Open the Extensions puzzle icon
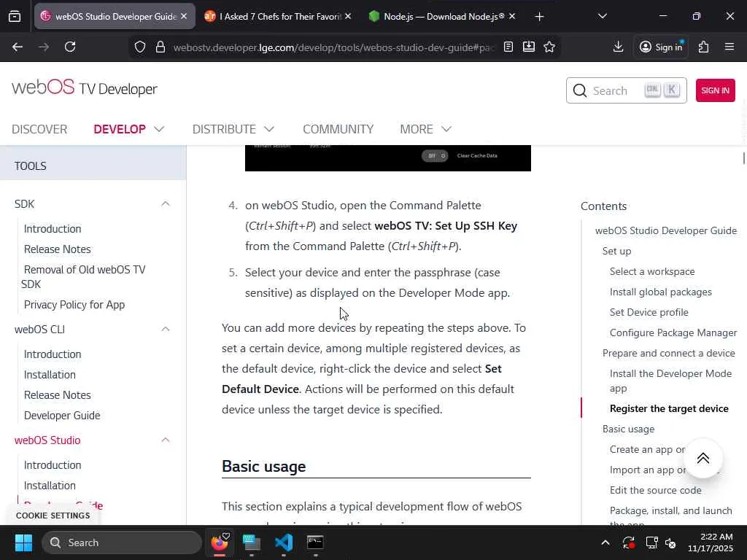Screen dimensions: 747x560 tap(704, 47)
